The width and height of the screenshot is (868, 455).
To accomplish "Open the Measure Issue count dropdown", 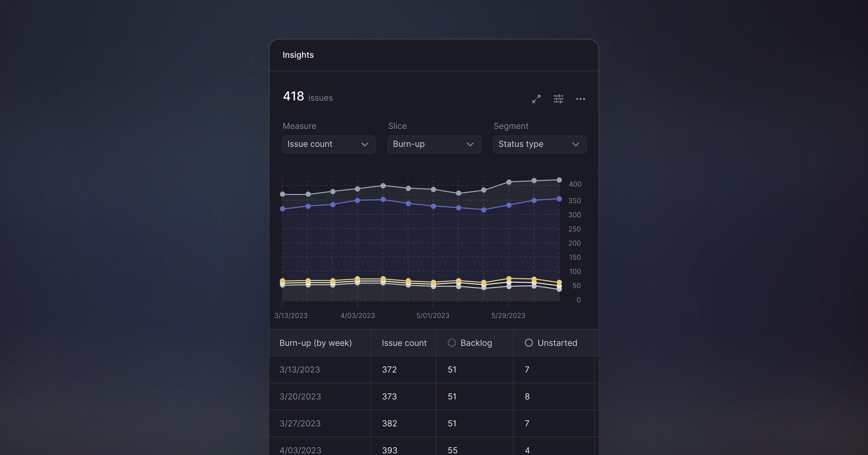I will click(329, 144).
